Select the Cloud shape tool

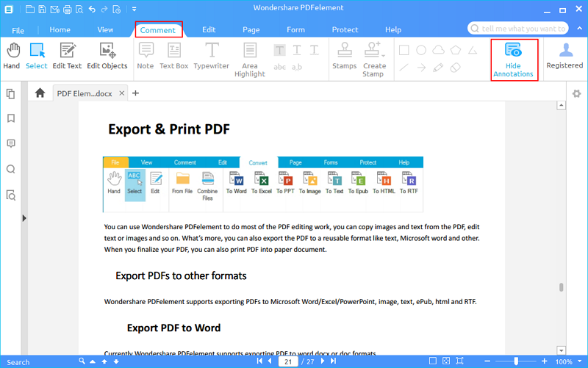point(438,50)
